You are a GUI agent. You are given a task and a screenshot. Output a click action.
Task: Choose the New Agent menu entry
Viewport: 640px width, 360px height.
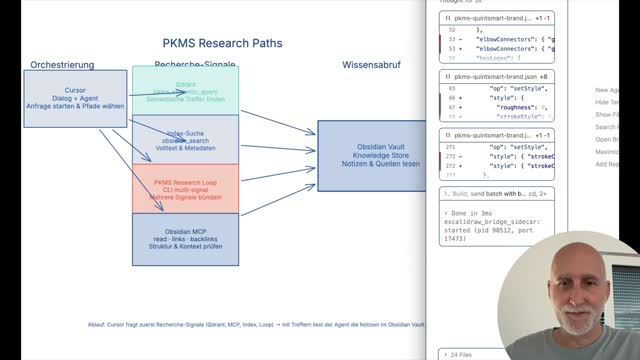pyautogui.click(x=607, y=90)
